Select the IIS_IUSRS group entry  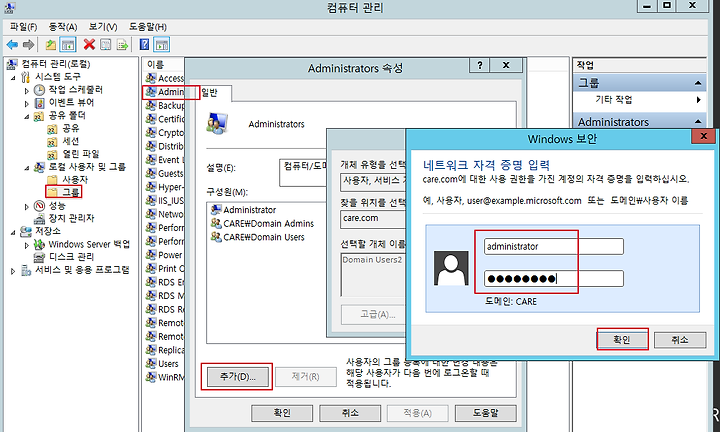pyautogui.click(x=165, y=201)
